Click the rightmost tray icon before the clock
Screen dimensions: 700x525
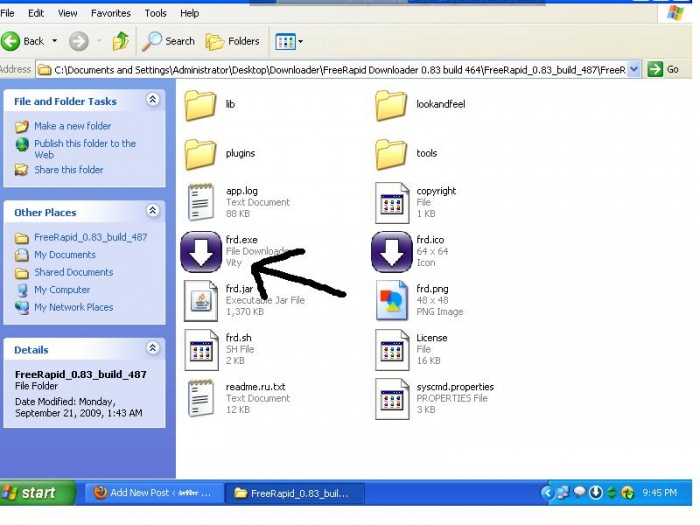click(628, 493)
